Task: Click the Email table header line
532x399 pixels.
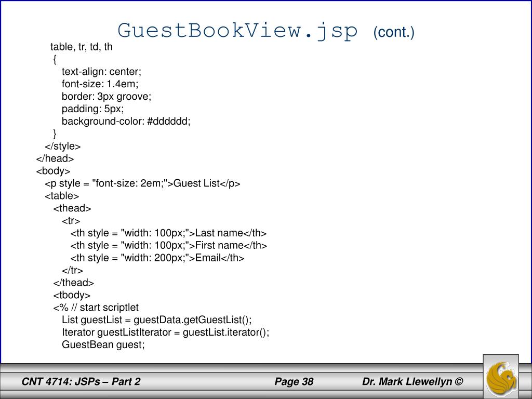Action: (157, 258)
